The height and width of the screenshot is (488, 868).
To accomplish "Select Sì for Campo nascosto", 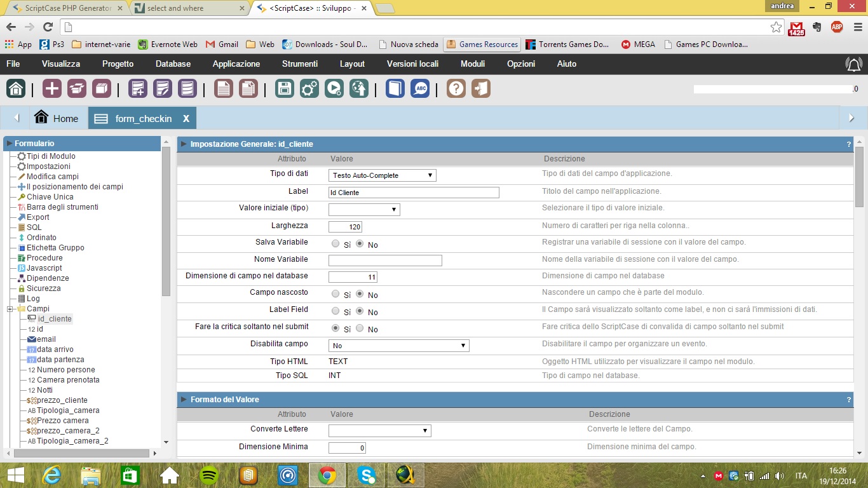I will coord(336,294).
